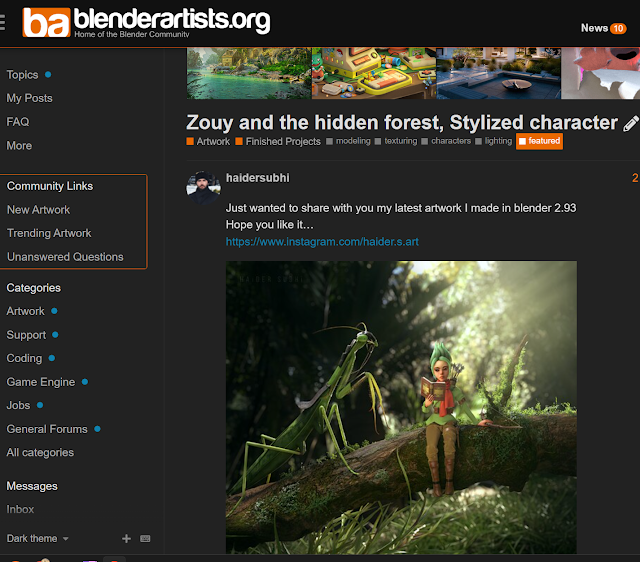640x562 pixels.
Task: Open New Artwork link
Action: (x=38, y=210)
